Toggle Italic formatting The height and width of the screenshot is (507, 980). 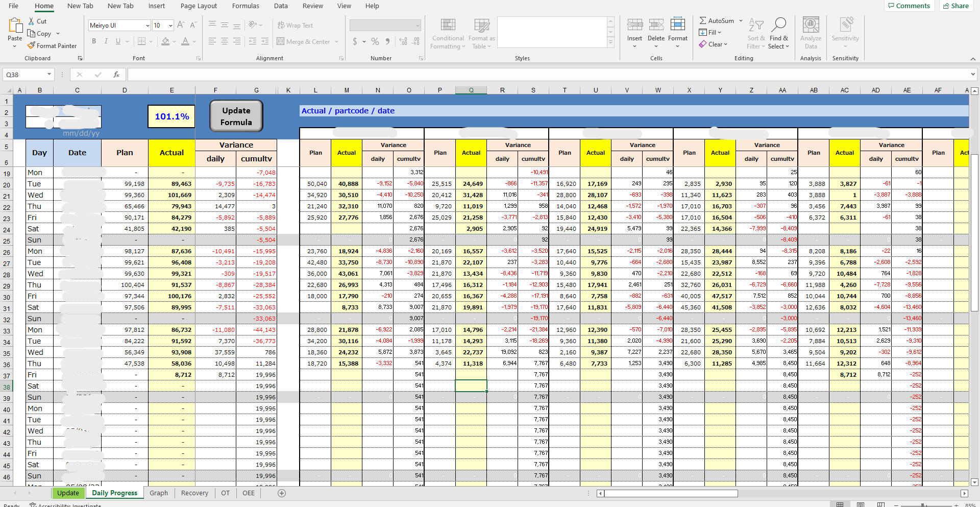106,41
